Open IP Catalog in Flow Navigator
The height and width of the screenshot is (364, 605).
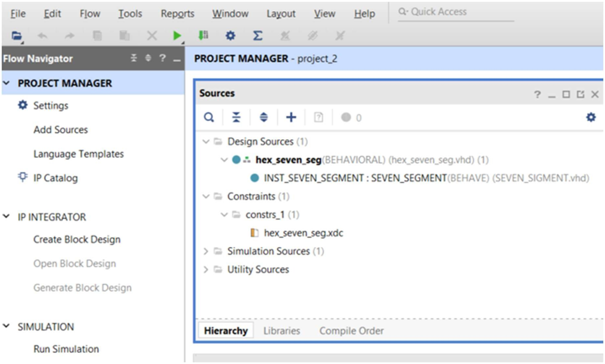click(55, 177)
